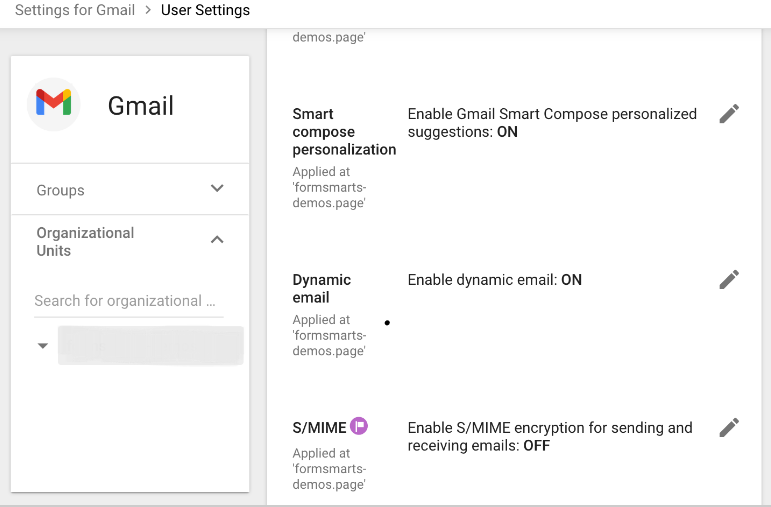Expand the Groups section chevron
771x507 pixels.
[217, 189]
